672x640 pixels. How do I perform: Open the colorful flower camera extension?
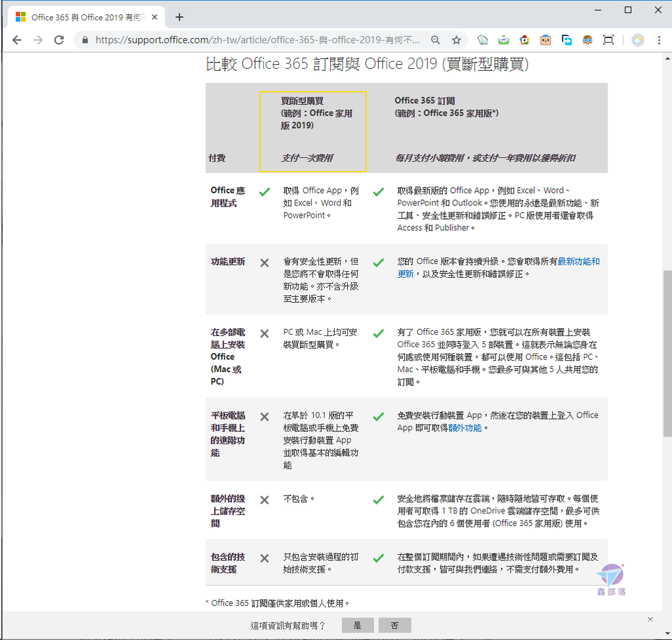pos(524,40)
